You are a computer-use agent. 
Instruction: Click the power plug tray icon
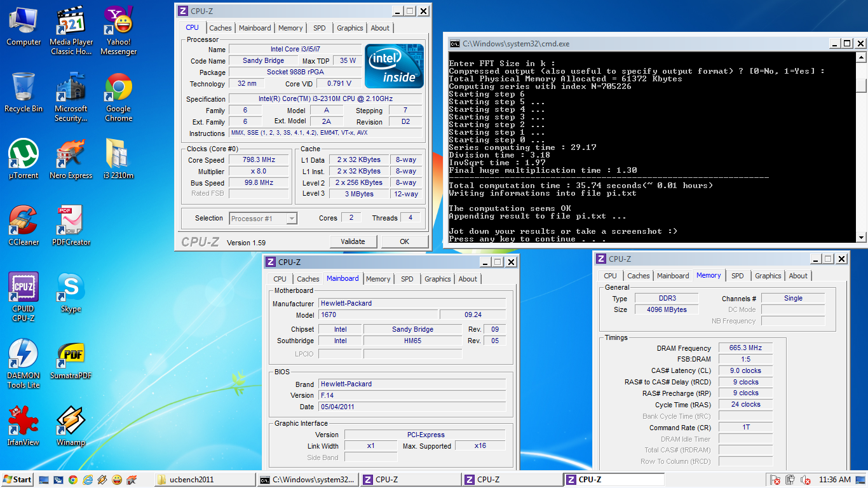(x=790, y=480)
